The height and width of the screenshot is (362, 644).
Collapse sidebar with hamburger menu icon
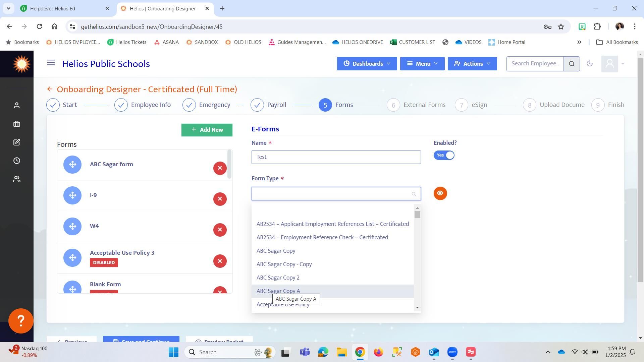(51, 63)
